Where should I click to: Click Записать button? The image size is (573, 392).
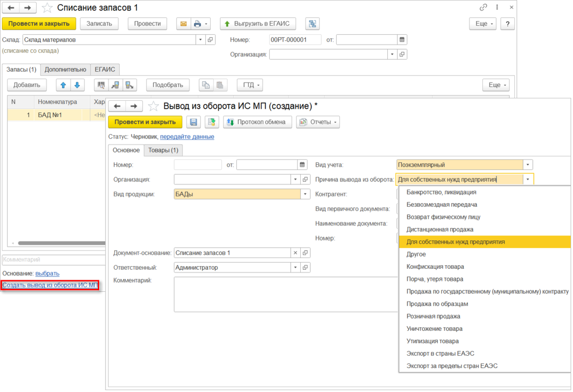[x=99, y=24]
